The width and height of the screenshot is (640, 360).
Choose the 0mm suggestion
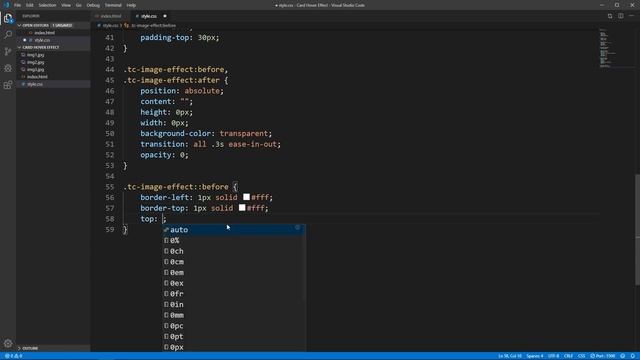[x=234, y=315]
